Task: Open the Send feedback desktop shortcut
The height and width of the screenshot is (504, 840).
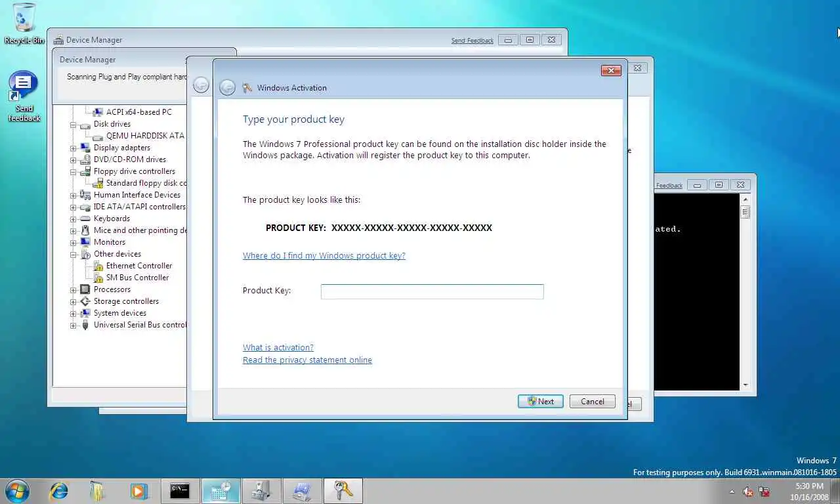Action: [24, 97]
